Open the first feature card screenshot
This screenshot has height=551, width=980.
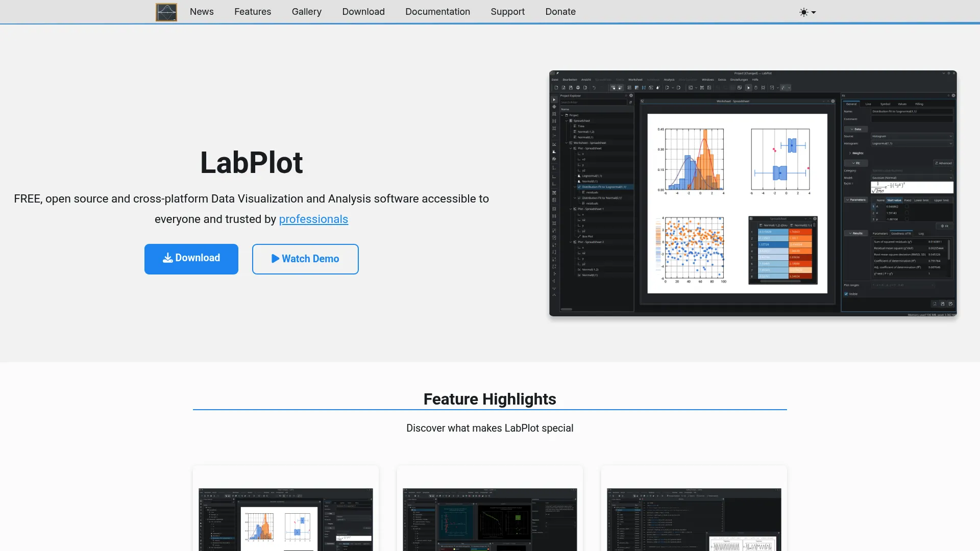[286, 519]
